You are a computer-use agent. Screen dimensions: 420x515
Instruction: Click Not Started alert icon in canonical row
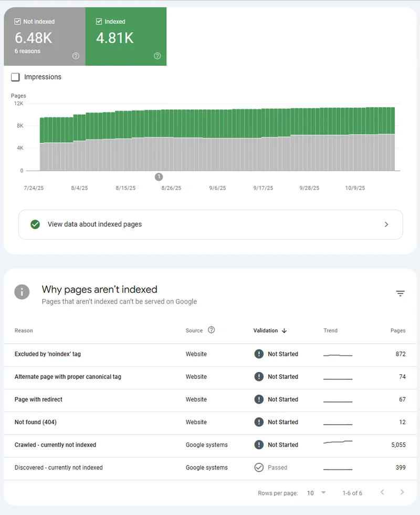259,377
